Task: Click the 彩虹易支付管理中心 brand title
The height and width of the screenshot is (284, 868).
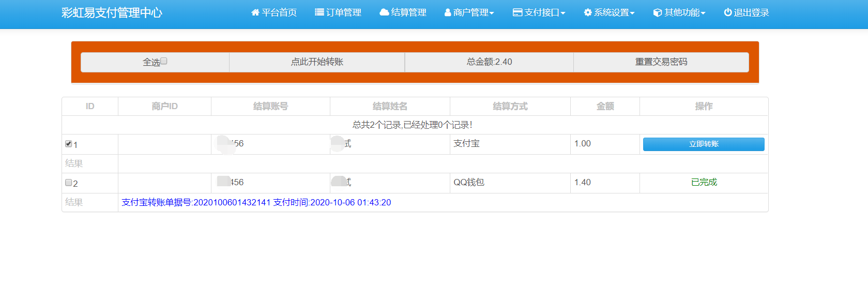Action: (x=112, y=13)
